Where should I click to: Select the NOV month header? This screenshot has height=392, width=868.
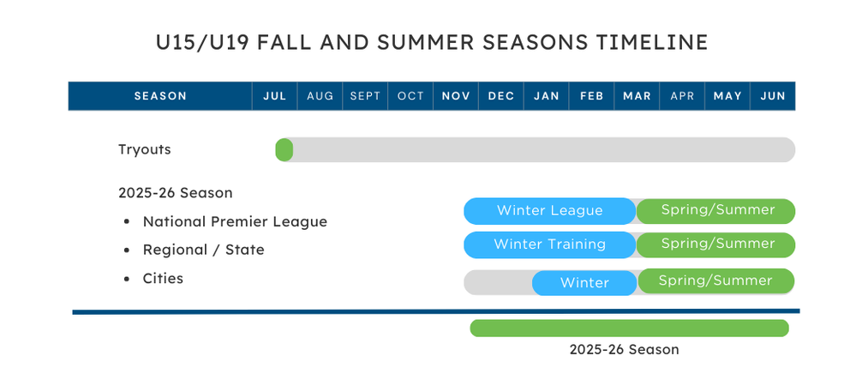456,96
